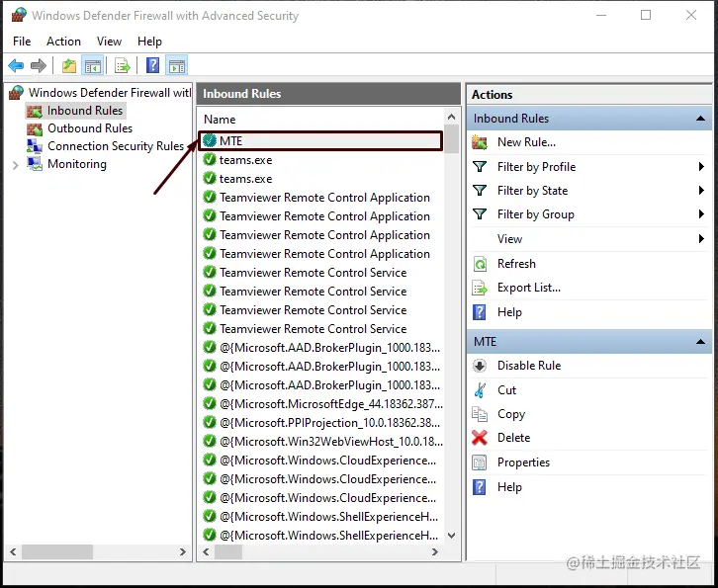Toggle the show/hide console tree icon
The width and height of the screenshot is (718, 588).
coord(93,66)
